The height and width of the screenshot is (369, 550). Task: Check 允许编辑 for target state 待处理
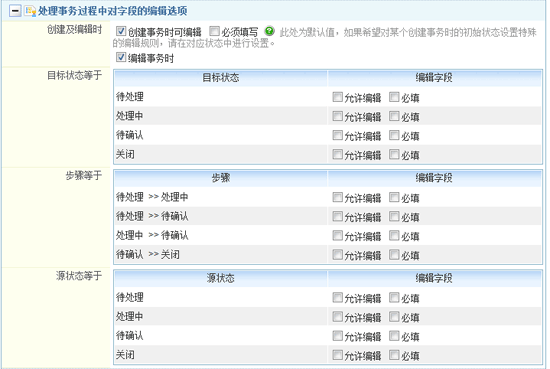(337, 97)
